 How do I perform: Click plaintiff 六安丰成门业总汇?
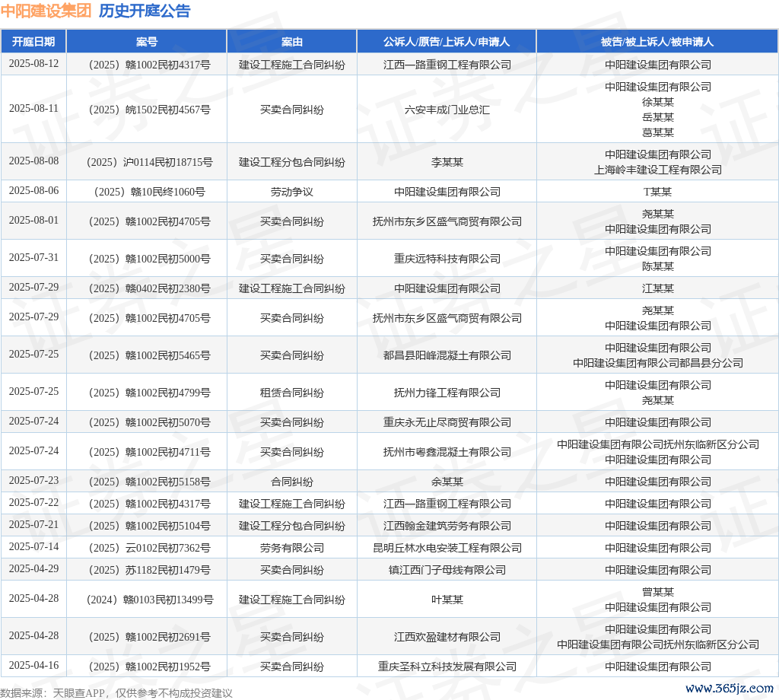click(x=447, y=110)
